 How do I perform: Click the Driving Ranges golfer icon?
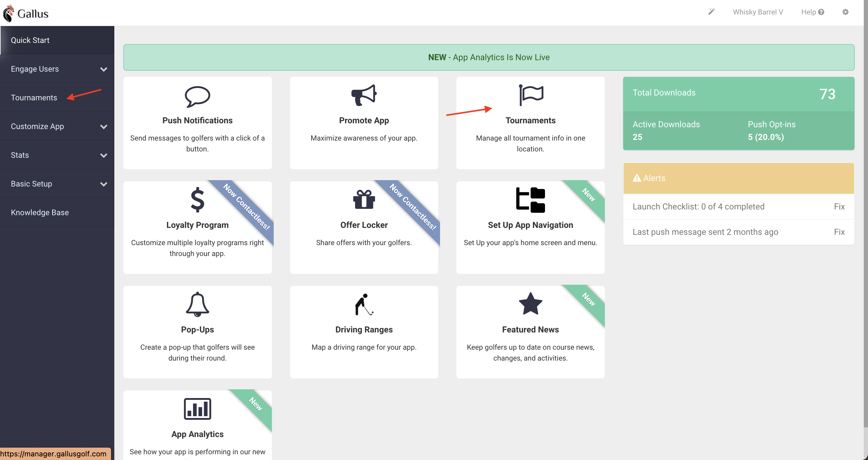coord(364,304)
